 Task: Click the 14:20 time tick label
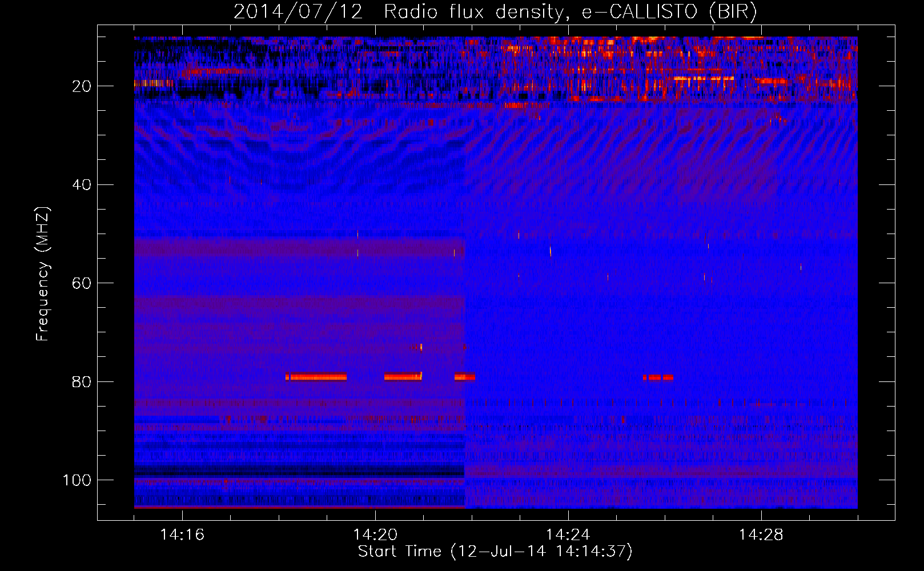[x=375, y=535]
